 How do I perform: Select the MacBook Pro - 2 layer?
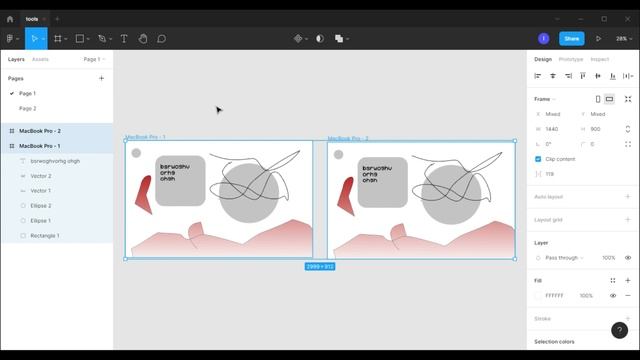57,131
